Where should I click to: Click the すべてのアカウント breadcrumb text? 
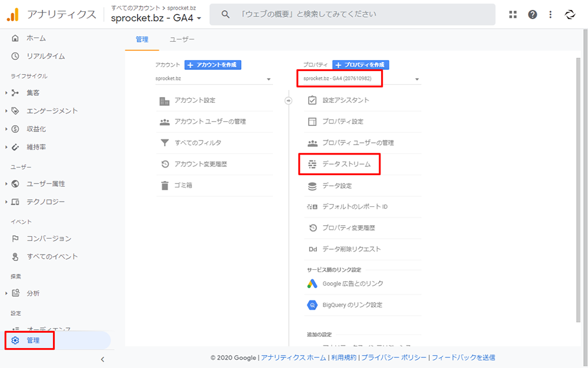pyautogui.click(x=135, y=8)
